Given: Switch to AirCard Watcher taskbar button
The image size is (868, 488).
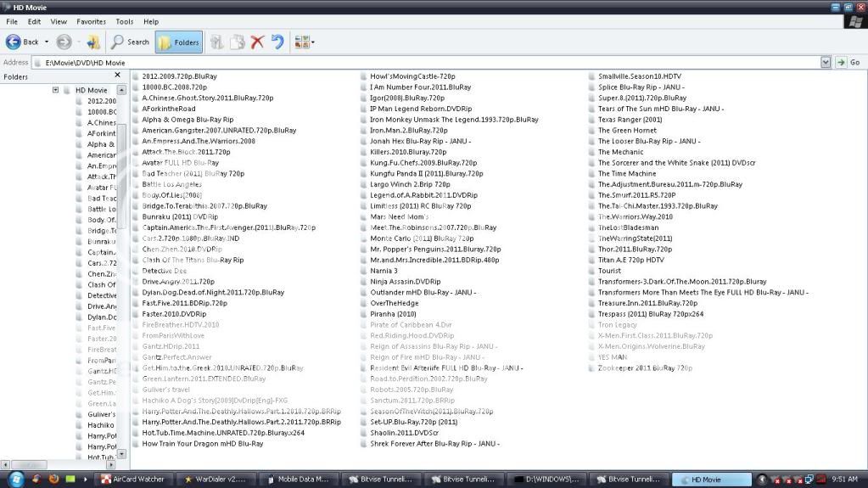Looking at the screenshot, I should (x=133, y=480).
